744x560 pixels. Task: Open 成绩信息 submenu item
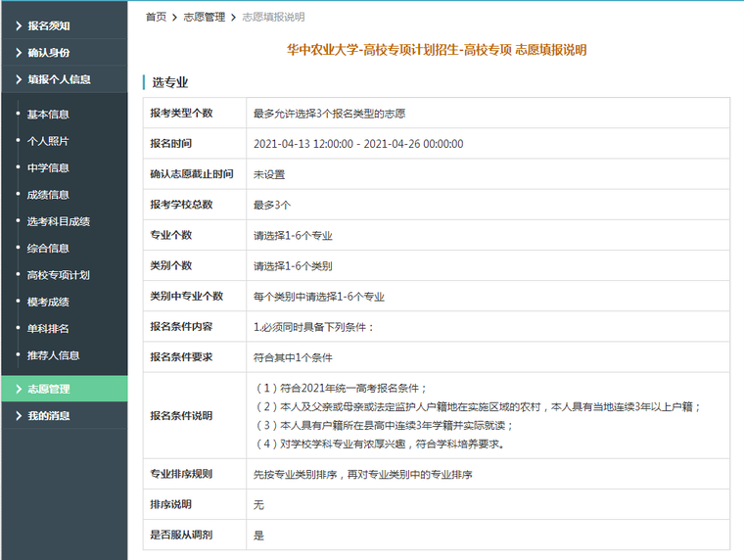coord(48,195)
